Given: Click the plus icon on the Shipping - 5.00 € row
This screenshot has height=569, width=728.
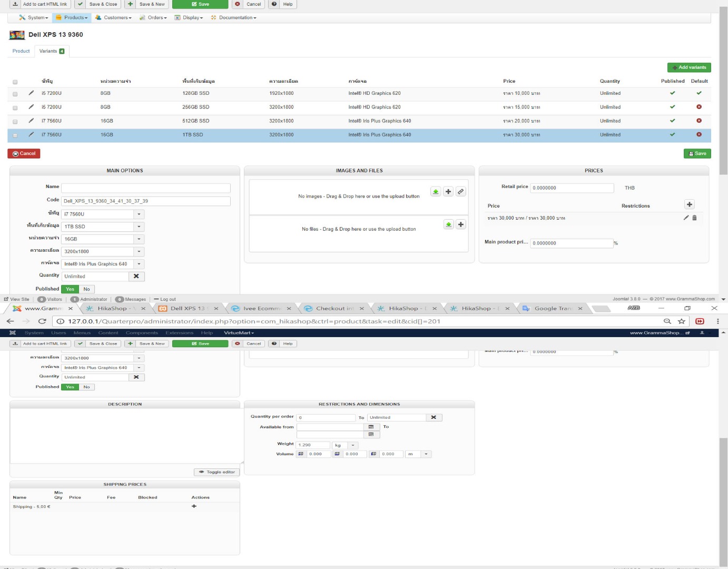Looking at the screenshot, I should click(194, 506).
